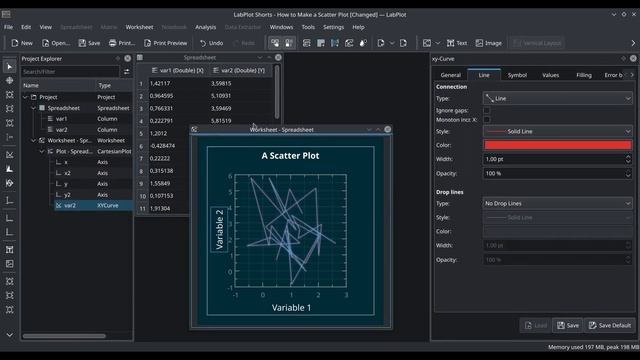This screenshot has height=360, width=640.
Task: Open the Worksheet menu
Action: pyautogui.click(x=140, y=27)
